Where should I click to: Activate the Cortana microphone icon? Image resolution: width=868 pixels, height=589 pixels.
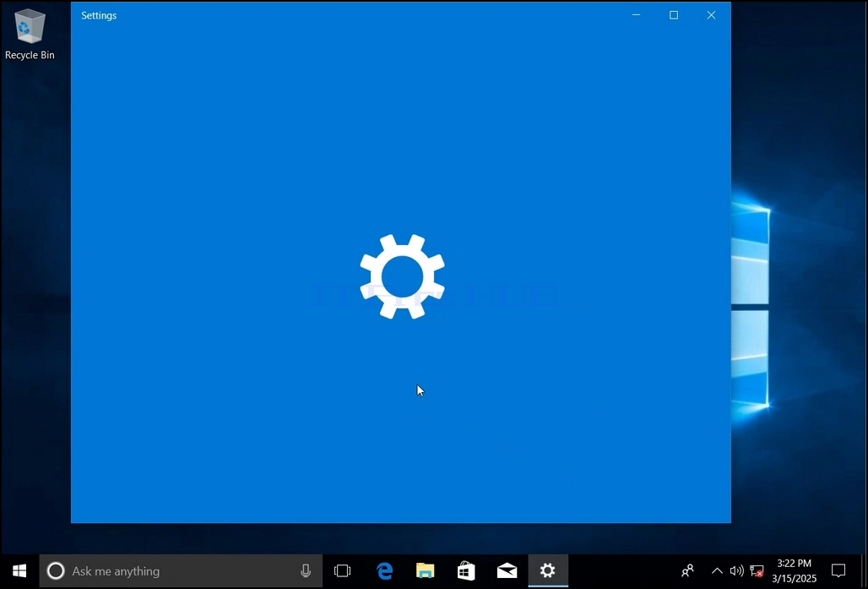click(x=306, y=570)
